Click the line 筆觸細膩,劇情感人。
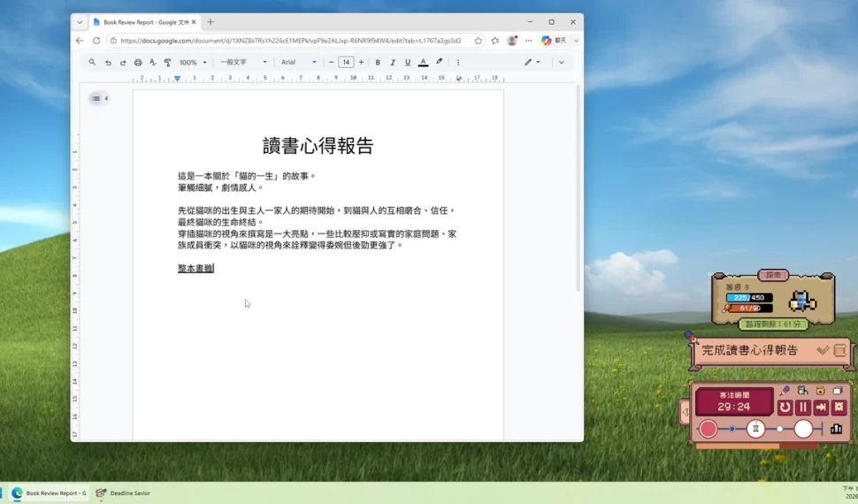Image resolution: width=858 pixels, height=504 pixels. coord(220,187)
